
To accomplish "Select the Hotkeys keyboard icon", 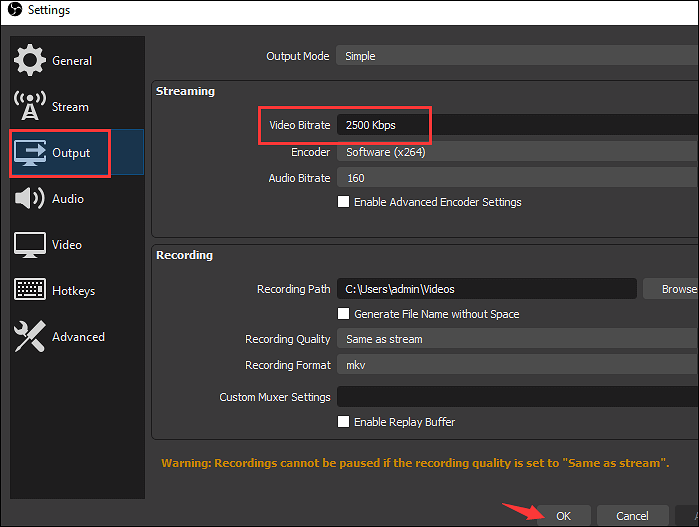I will pos(29,291).
